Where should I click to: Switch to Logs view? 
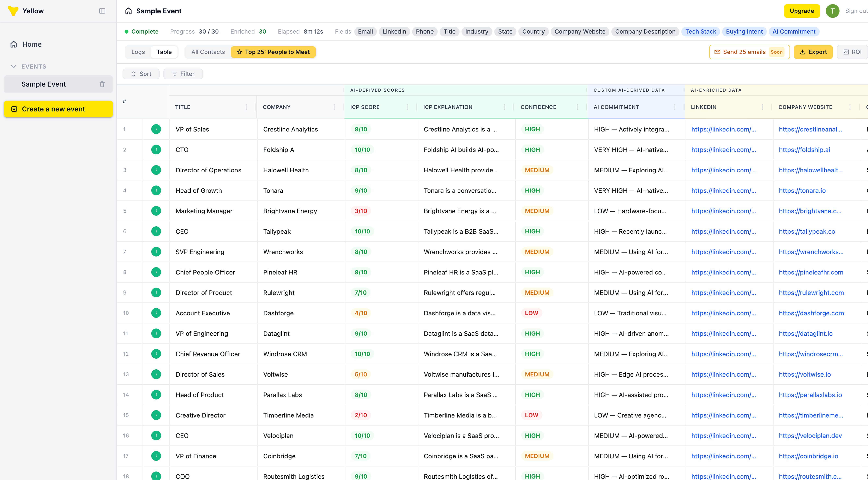coord(138,52)
